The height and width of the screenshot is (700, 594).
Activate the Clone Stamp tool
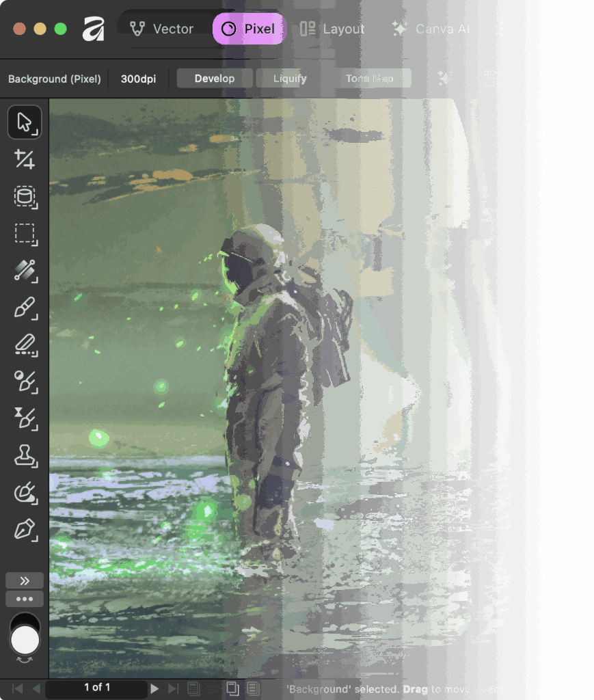point(25,455)
